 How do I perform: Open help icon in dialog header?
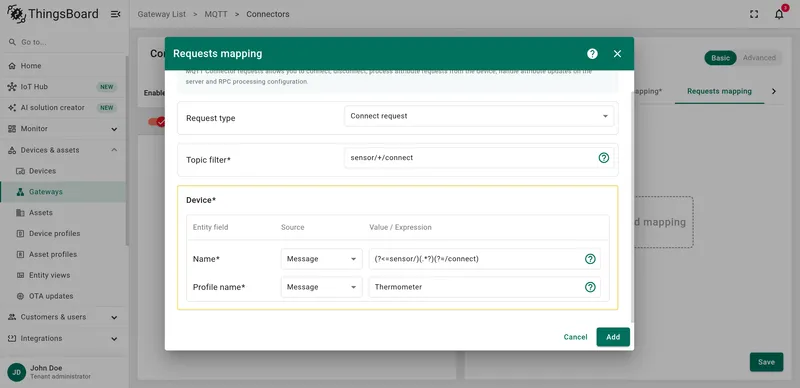(x=592, y=54)
